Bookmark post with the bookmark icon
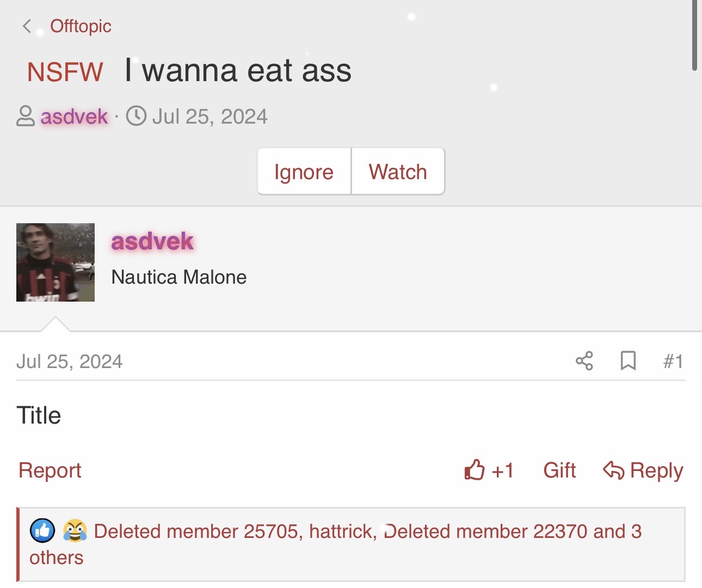Screen dimensions: 702x588 (x=629, y=361)
